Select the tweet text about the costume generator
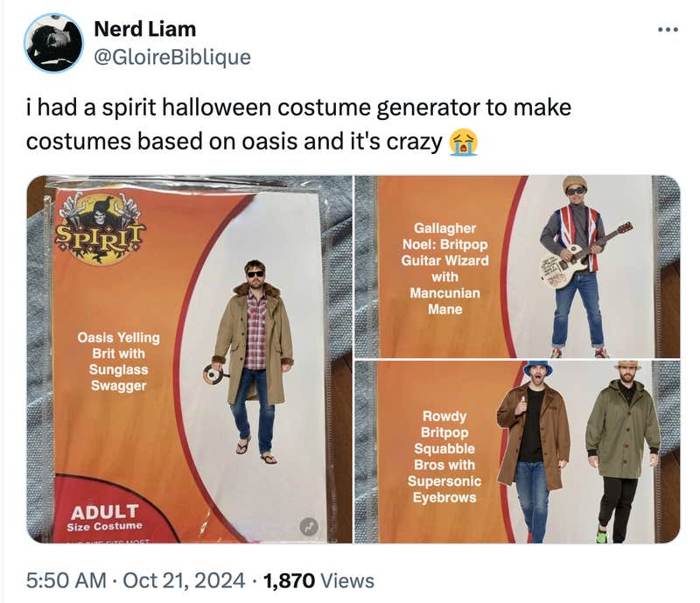 point(289,123)
